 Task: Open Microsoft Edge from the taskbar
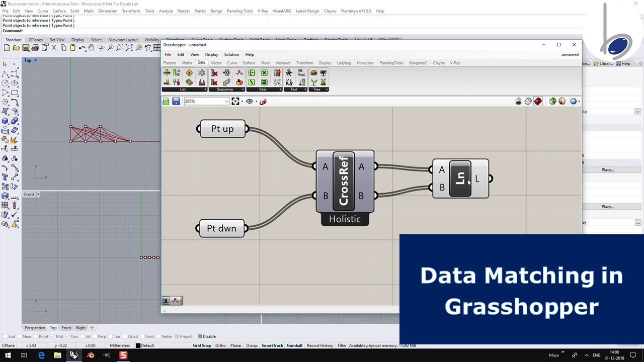(x=41, y=355)
